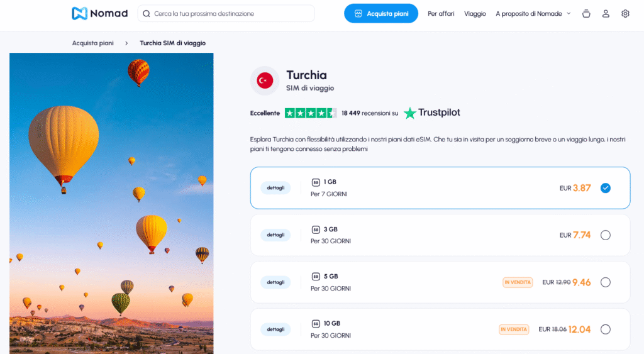
Task: Expand the A proposito di Nomade dropdown
Action: click(533, 13)
